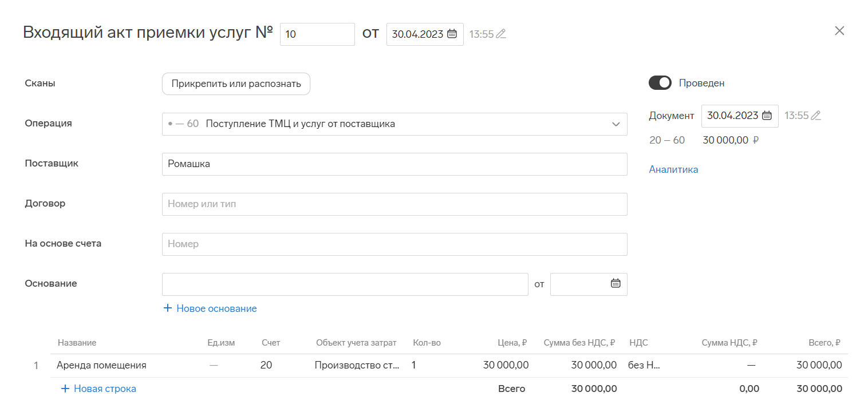
Task: Click the Ед.изм dash cell
Action: 214,365
